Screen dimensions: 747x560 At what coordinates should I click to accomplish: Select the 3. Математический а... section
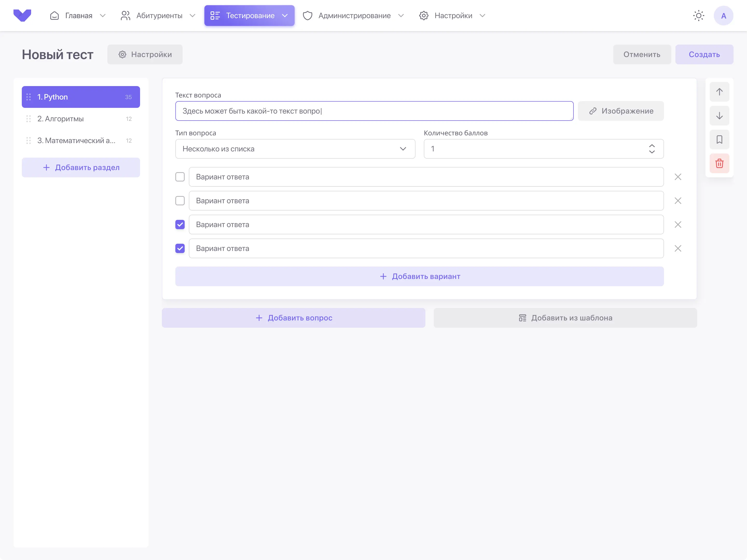81,141
